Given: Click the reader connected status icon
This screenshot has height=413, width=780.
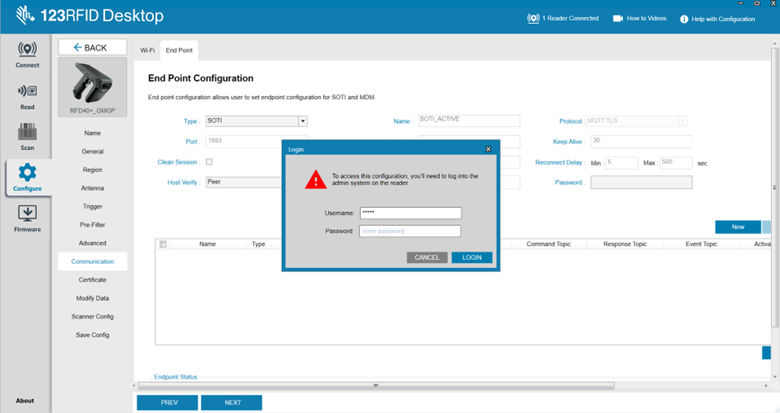Looking at the screenshot, I should coord(533,18).
